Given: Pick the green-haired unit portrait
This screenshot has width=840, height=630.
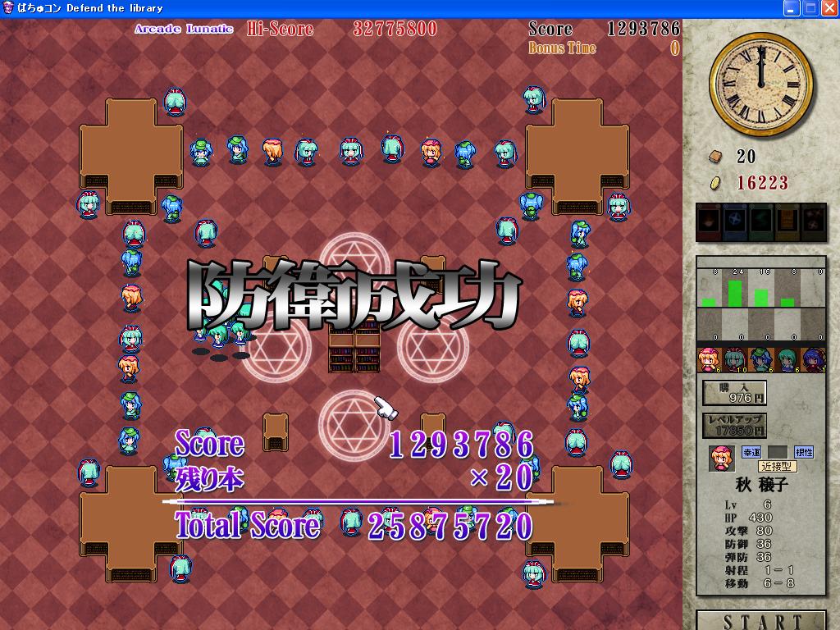Looking at the screenshot, I should [787, 359].
